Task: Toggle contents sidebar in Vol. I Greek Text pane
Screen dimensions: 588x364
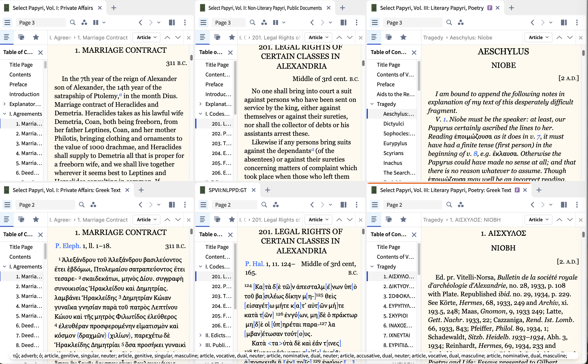Action: click(x=7, y=220)
